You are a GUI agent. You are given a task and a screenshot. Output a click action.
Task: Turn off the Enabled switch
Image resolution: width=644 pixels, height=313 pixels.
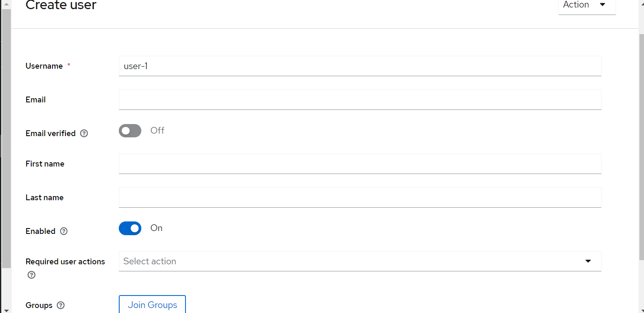coord(130,229)
